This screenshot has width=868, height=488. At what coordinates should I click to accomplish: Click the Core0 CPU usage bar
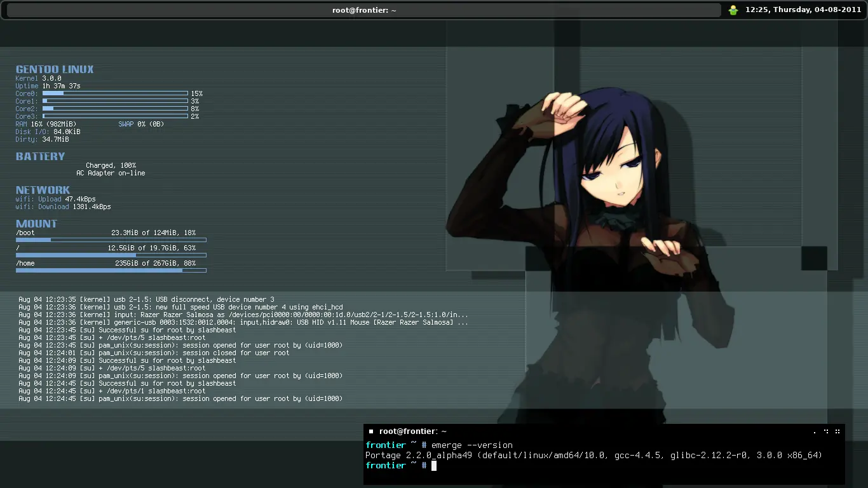[x=115, y=93]
